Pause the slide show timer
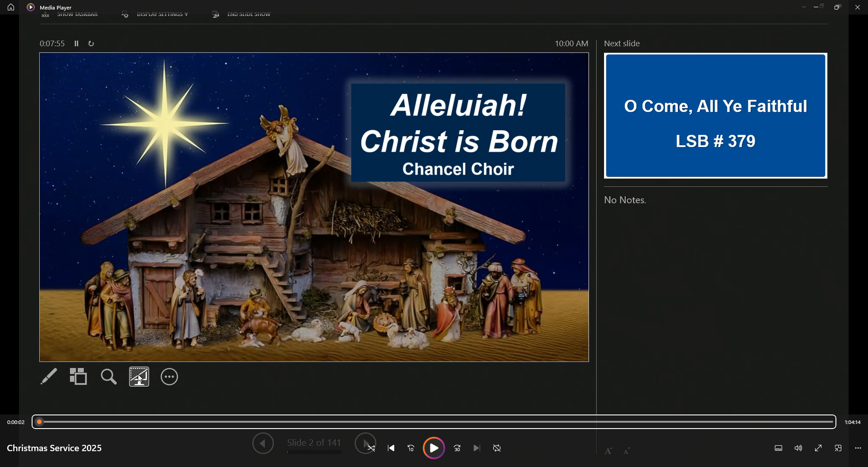This screenshot has height=467, width=868. [x=76, y=44]
